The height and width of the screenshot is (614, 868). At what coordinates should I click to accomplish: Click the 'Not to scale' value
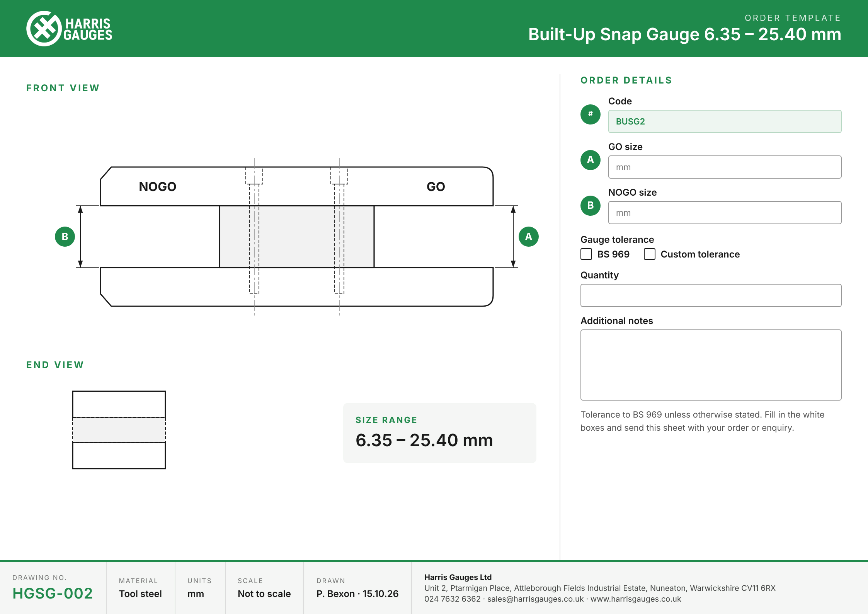264,594
